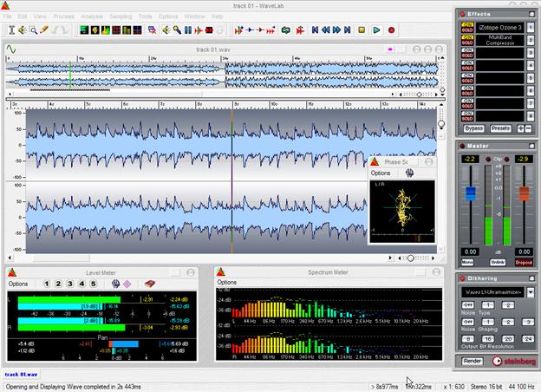
Task: Click the green Play button in toolbar
Action: (377, 29)
